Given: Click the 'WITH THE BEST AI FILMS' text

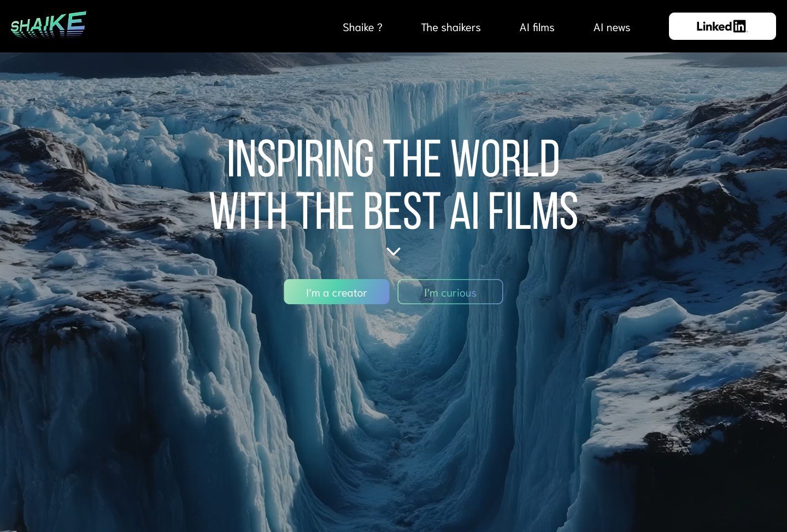Looking at the screenshot, I should tap(393, 211).
